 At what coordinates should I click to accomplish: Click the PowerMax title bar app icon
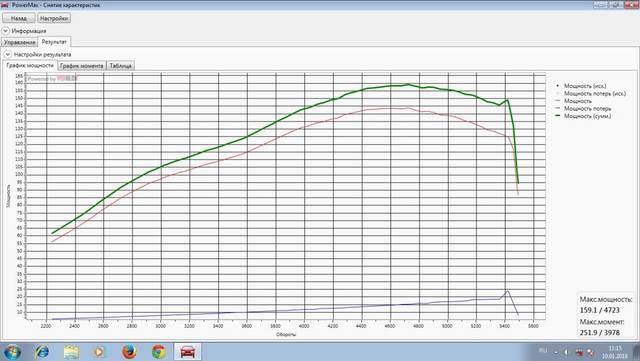click(x=5, y=4)
